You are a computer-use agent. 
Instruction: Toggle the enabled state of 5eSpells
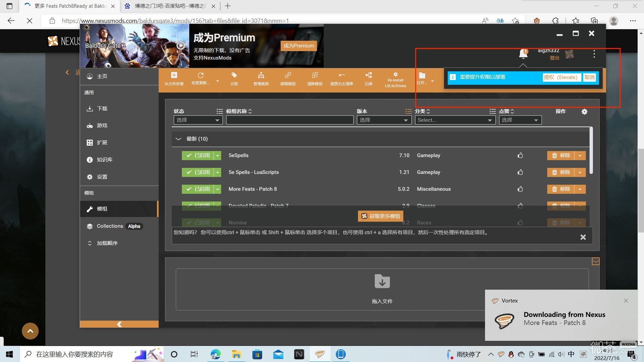(x=198, y=155)
